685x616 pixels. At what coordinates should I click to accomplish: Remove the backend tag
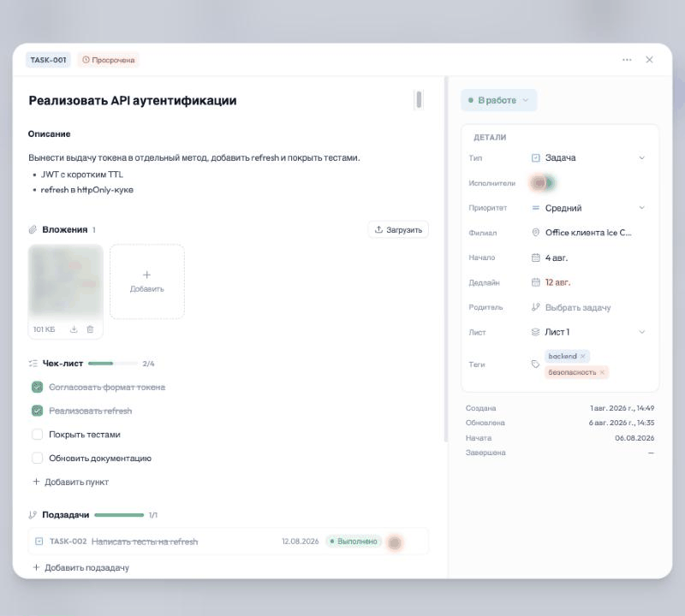point(583,356)
